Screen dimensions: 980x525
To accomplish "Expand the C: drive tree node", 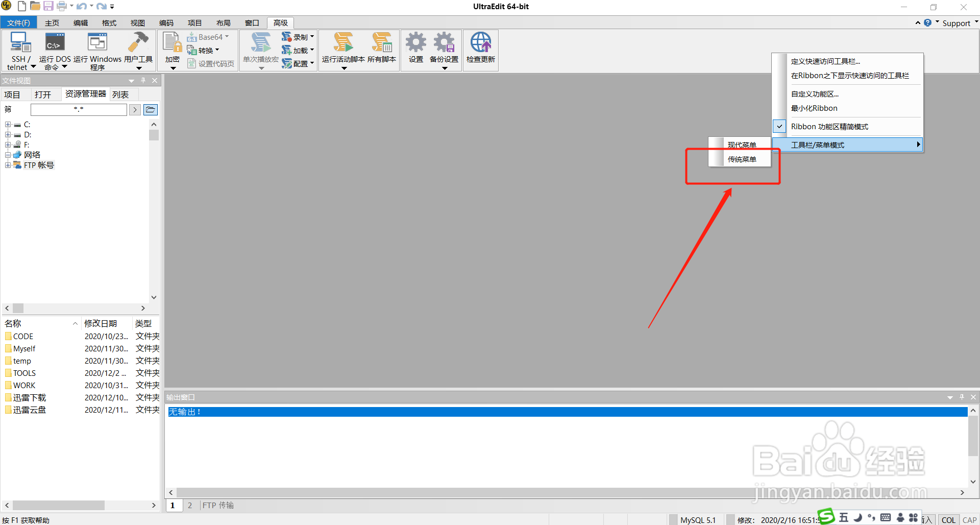I will click(x=8, y=124).
